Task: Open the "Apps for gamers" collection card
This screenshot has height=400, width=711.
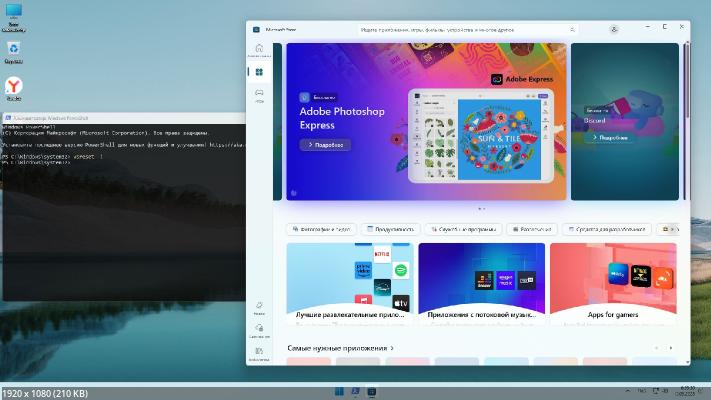Action: point(613,285)
